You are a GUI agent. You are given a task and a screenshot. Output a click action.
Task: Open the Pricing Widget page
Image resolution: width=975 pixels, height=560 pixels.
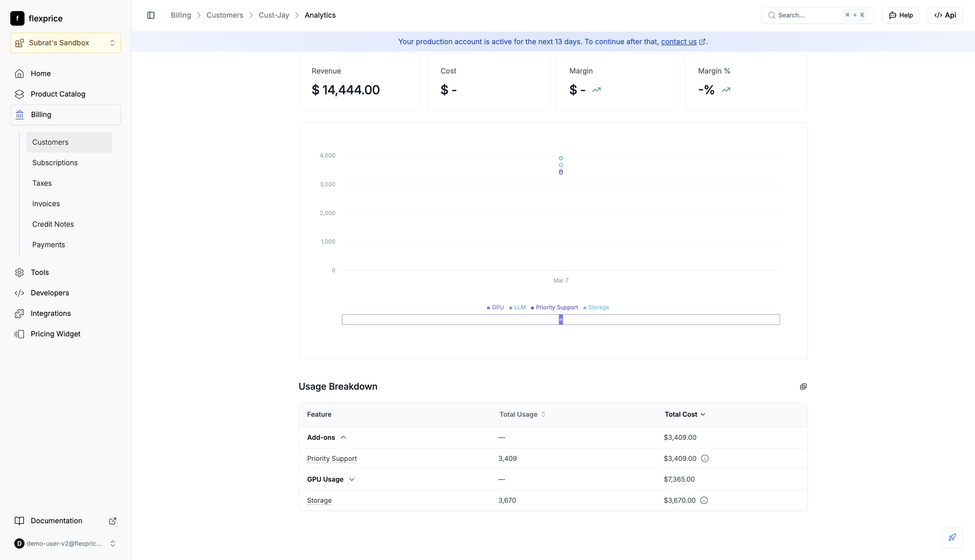[x=55, y=334]
